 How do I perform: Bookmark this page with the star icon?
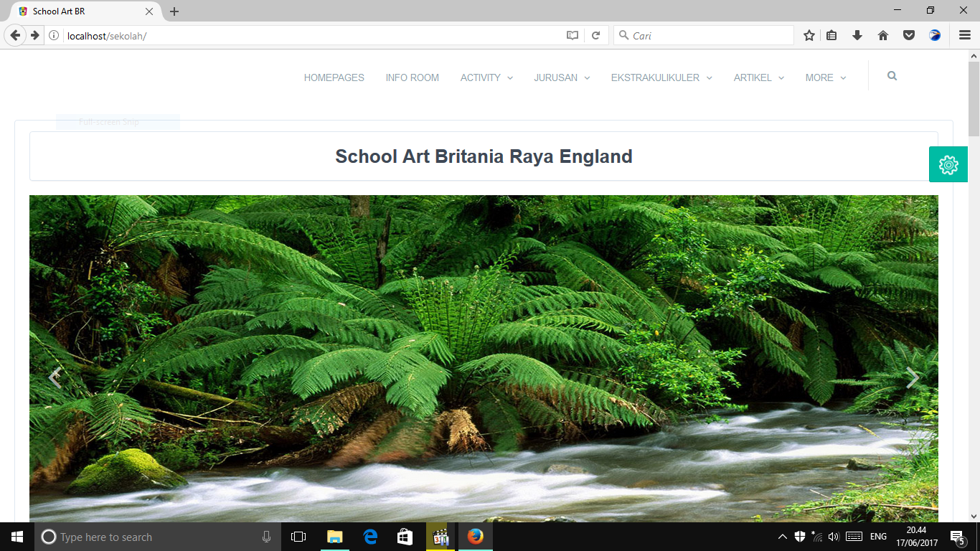pos(809,35)
